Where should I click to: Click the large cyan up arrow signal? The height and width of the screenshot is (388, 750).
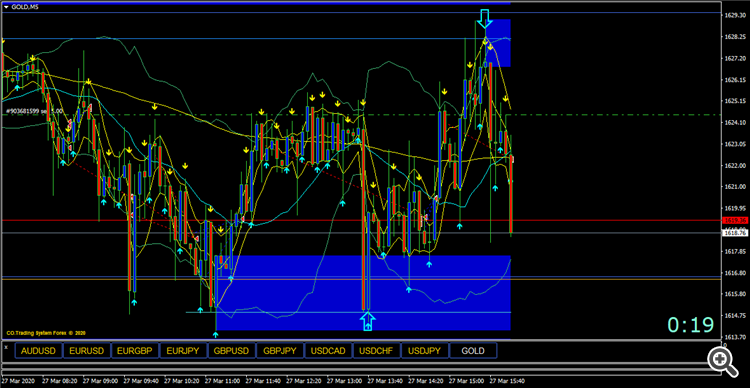(367, 321)
